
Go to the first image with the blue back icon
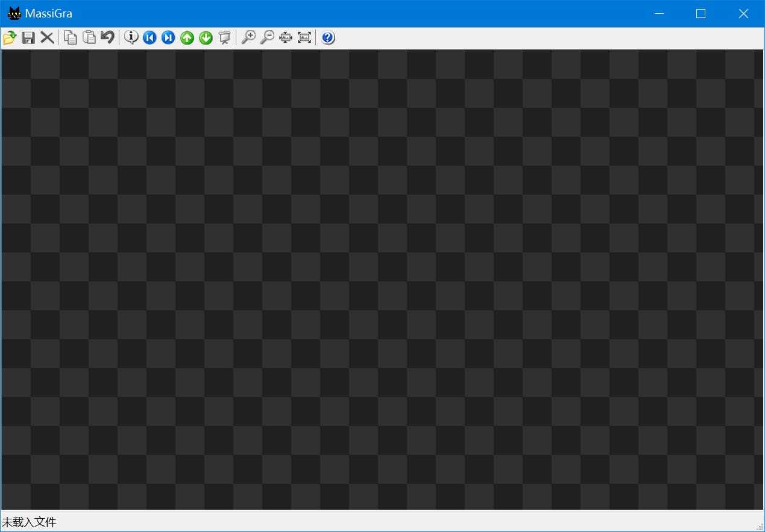click(x=150, y=38)
